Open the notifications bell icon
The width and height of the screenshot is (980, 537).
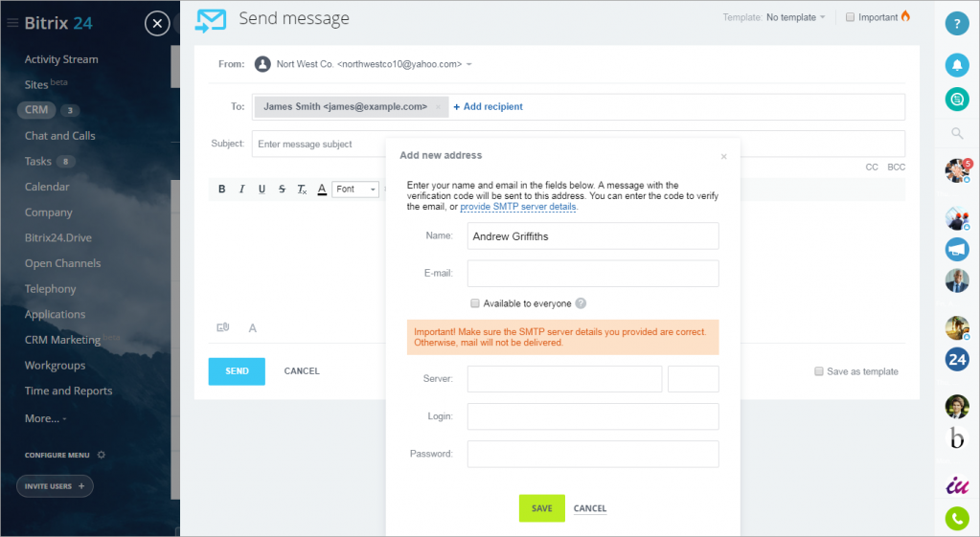pyautogui.click(x=957, y=65)
